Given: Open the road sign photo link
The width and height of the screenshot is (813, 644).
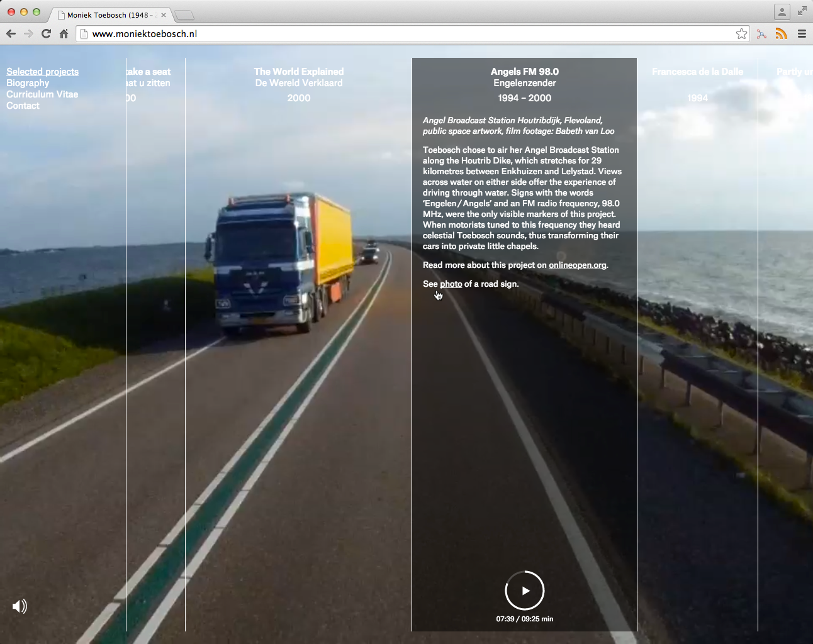Looking at the screenshot, I should (451, 284).
